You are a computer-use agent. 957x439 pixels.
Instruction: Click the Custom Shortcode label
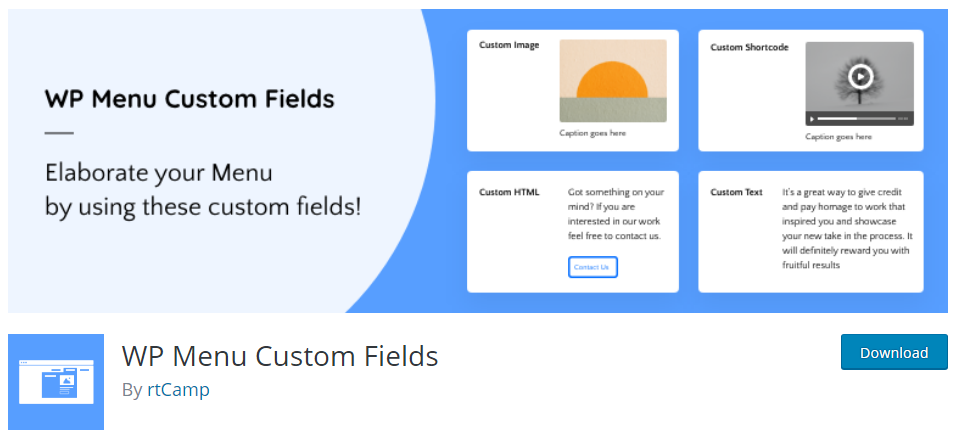point(749,47)
